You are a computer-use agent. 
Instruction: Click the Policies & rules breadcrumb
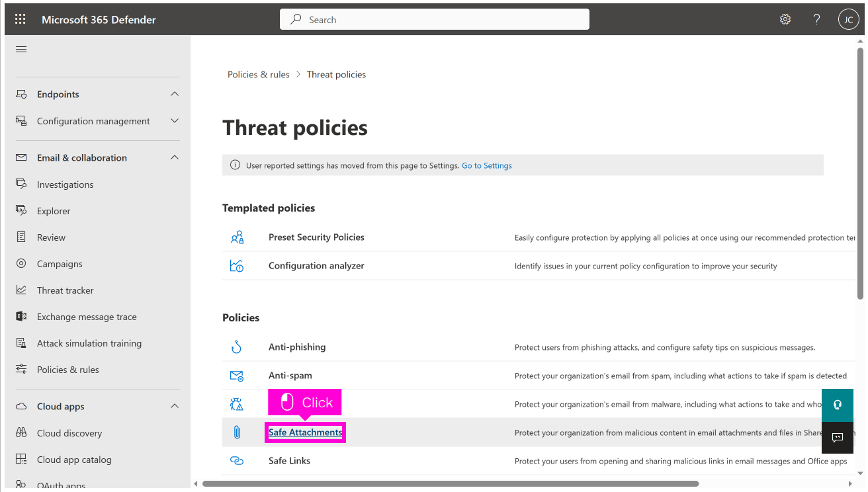[258, 75]
